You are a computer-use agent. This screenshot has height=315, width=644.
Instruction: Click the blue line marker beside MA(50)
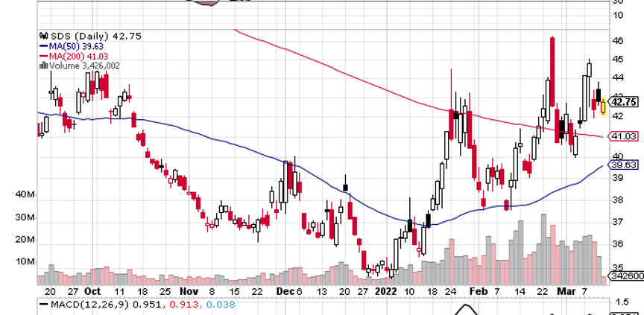tap(42, 46)
